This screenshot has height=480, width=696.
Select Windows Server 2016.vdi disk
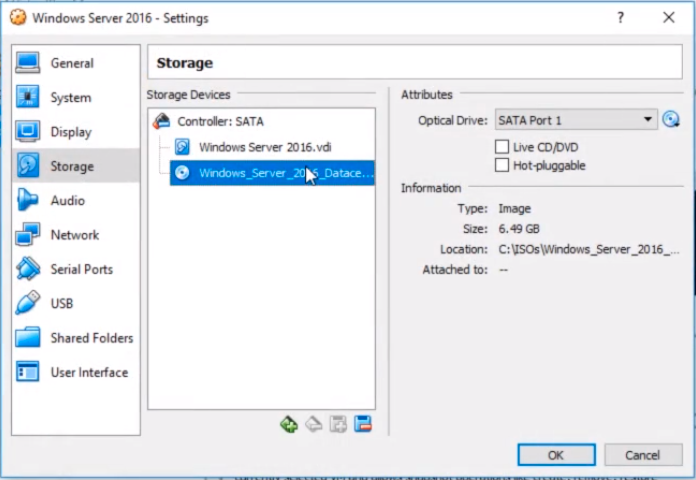pyautogui.click(x=272, y=147)
